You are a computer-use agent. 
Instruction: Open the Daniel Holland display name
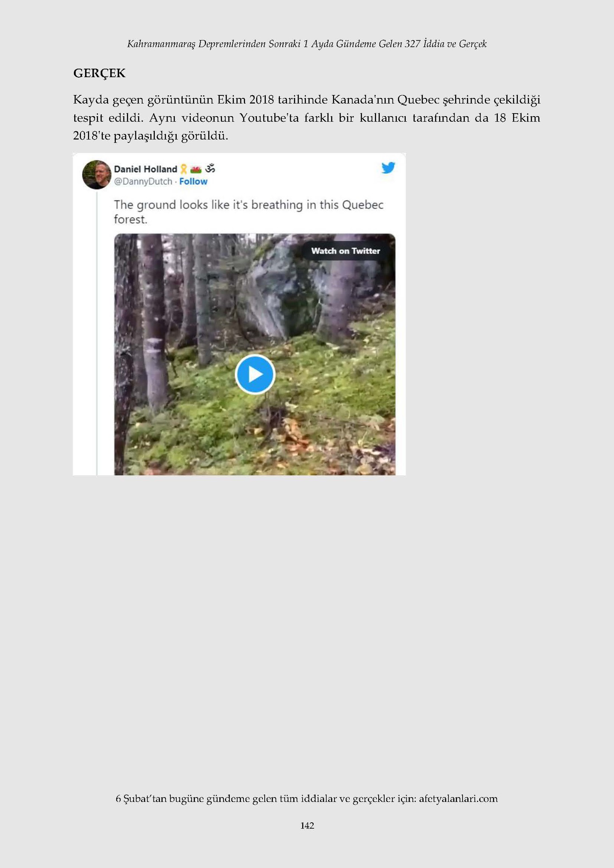[x=145, y=169]
